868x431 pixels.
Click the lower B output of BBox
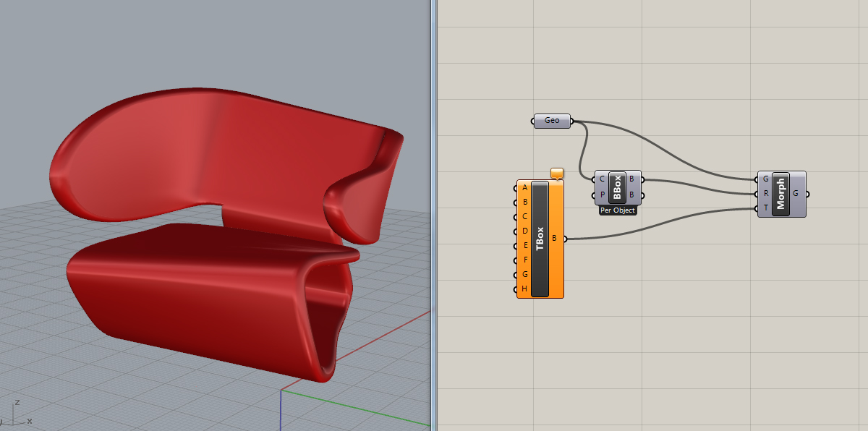tap(632, 195)
